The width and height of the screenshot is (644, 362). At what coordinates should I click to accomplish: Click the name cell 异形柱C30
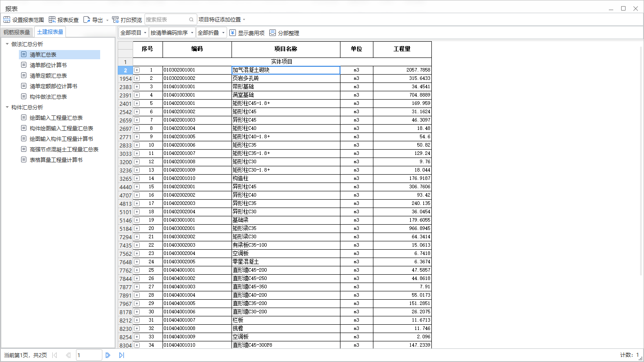[x=286, y=212]
